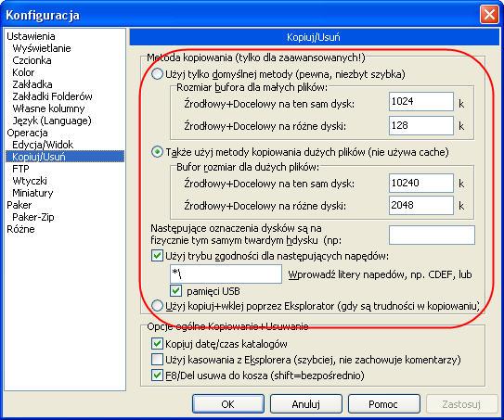Toggle 'Użyj trybu zgodności' checkbox
This screenshot has height=420, width=504.
pyautogui.click(x=157, y=256)
